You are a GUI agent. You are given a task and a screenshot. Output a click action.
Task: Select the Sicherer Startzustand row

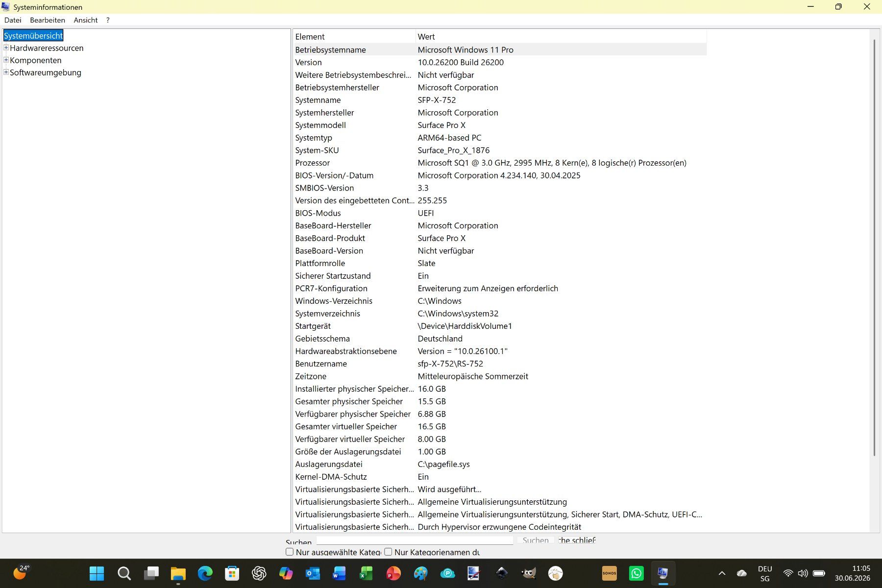coord(500,276)
